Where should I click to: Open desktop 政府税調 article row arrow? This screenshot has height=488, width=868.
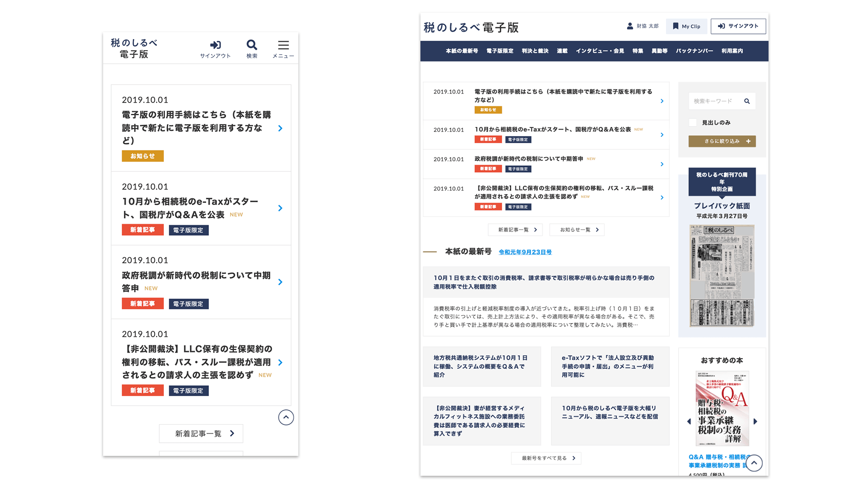pos(662,164)
